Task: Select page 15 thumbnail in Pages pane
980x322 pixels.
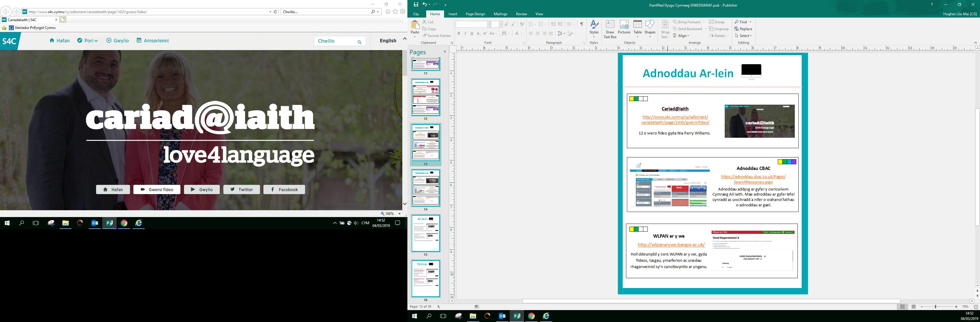Action: (x=425, y=233)
